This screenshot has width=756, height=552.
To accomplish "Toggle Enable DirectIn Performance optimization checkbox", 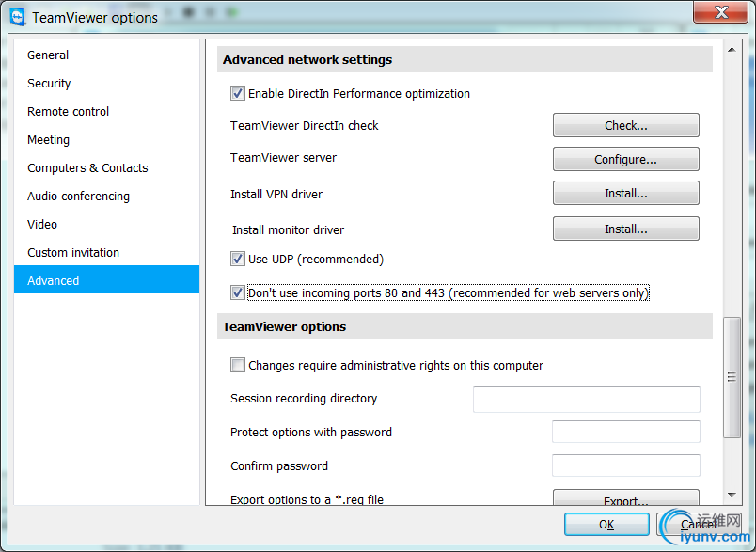I will [x=237, y=93].
